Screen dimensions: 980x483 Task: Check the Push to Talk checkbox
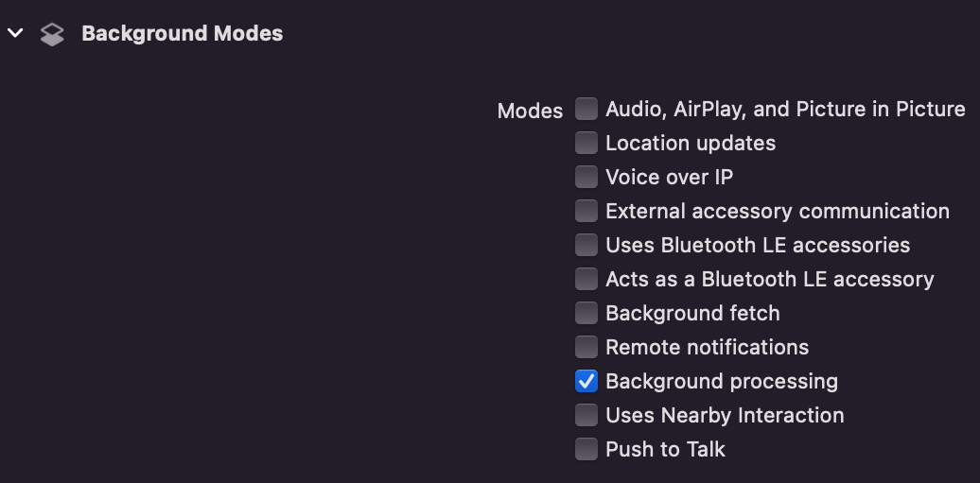click(x=587, y=449)
